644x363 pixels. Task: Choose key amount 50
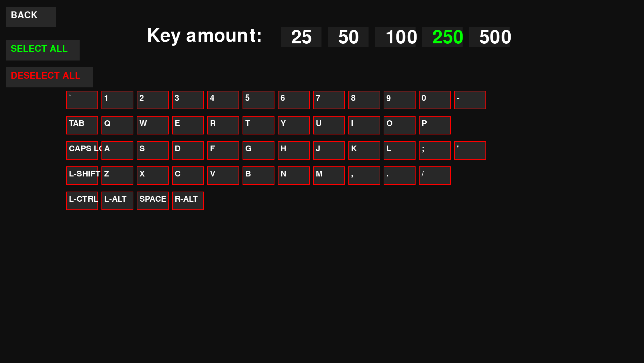coord(348,37)
